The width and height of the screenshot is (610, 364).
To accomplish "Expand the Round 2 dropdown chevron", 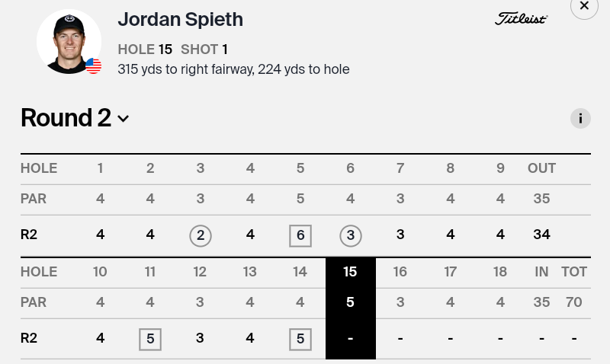I will [123, 119].
